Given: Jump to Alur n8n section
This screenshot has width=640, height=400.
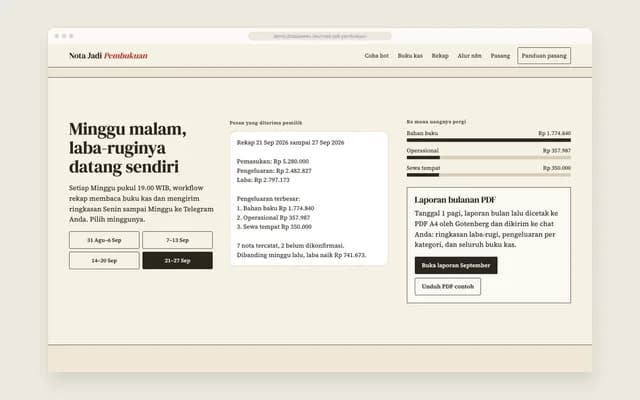Looking at the screenshot, I should tap(469, 56).
